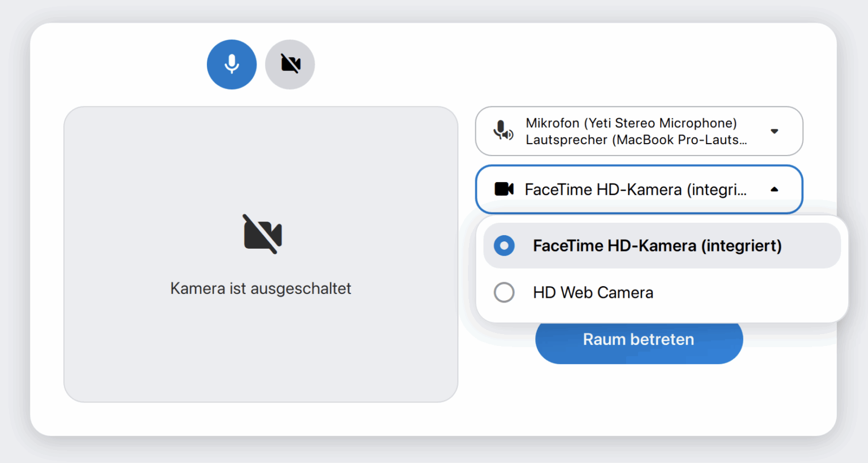868x463 pixels.
Task: Select the HD Web Camera radio button
Action: pyautogui.click(x=504, y=292)
